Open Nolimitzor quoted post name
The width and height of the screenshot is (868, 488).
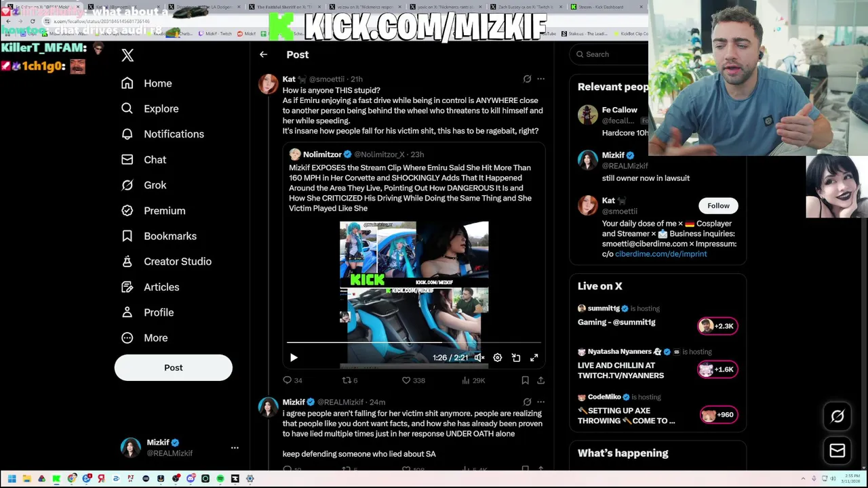(322, 155)
